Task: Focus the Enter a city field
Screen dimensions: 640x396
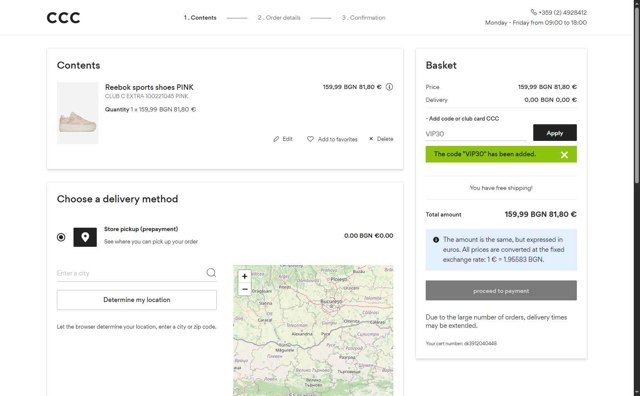Action: click(x=131, y=273)
